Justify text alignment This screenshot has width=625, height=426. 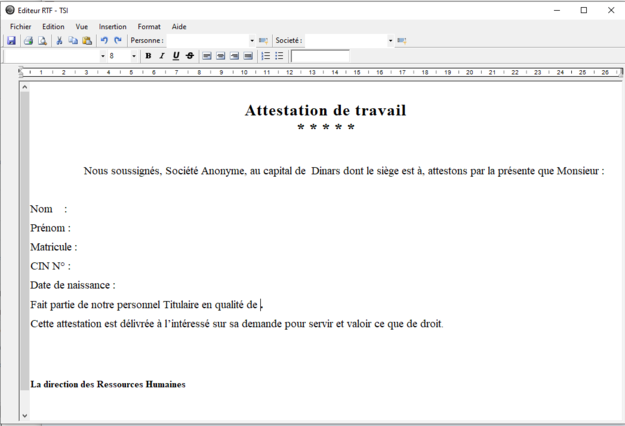(248, 56)
